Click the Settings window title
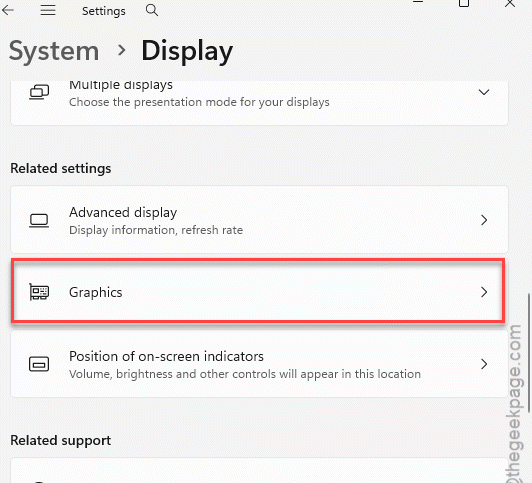The width and height of the screenshot is (532, 483). 104,11
